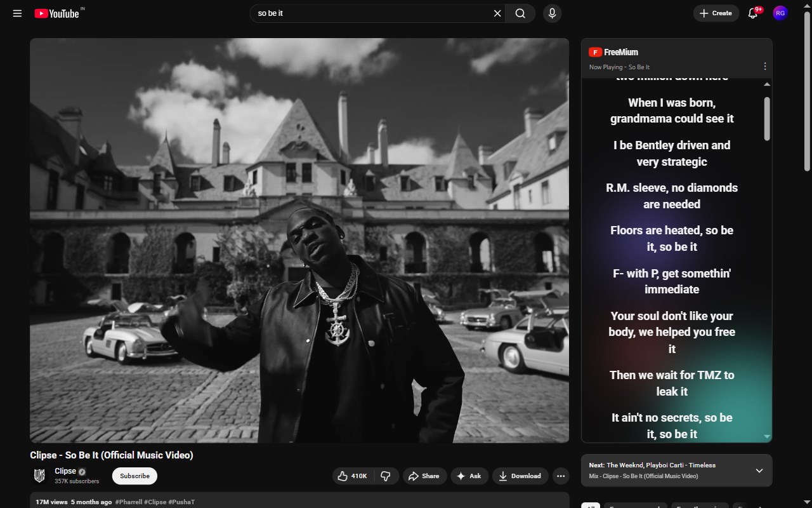The image size is (812, 508).
Task: Open the Create menu
Action: tap(716, 13)
